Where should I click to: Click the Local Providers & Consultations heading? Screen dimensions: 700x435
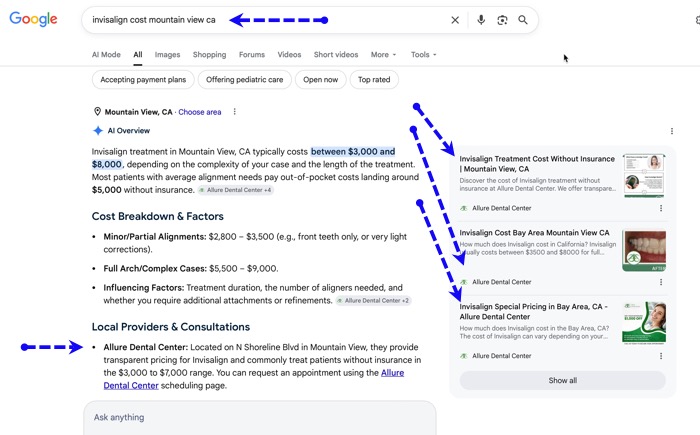[x=171, y=327]
